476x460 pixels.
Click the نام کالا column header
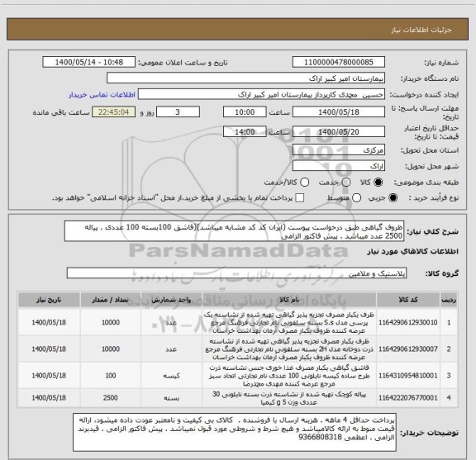289,300
